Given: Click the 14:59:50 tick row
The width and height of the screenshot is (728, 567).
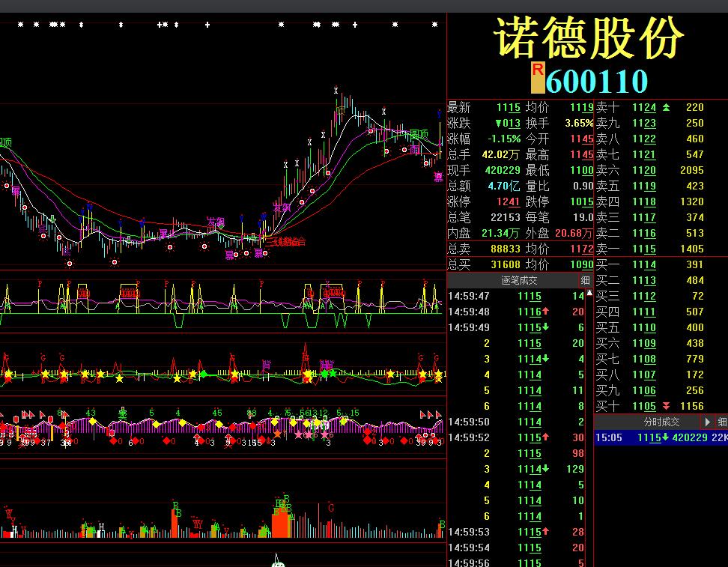Looking at the screenshot, I should tap(516, 422).
